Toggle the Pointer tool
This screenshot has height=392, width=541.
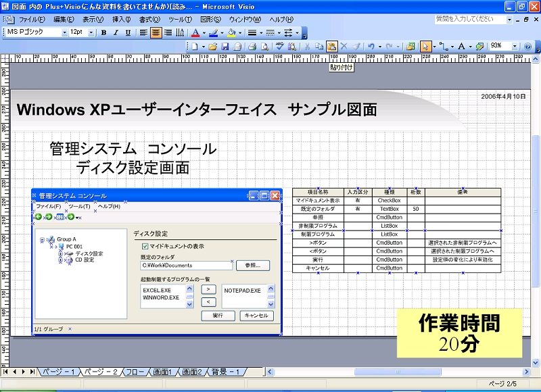[425, 46]
